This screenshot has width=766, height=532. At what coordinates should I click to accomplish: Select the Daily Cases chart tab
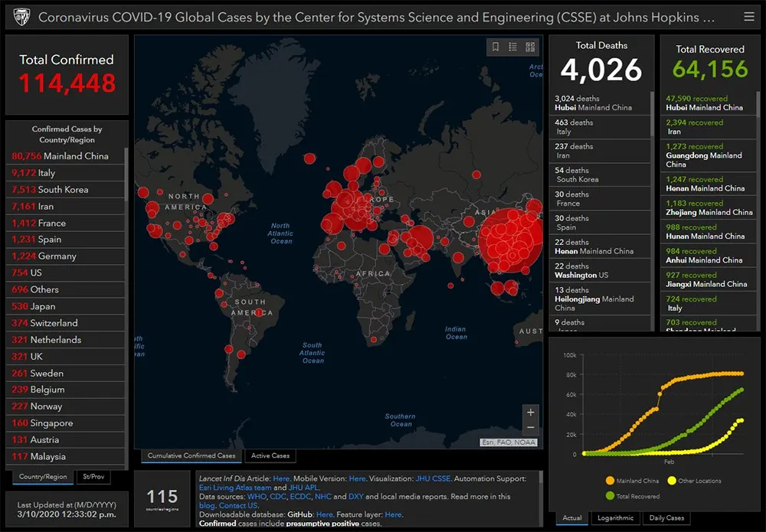666,518
